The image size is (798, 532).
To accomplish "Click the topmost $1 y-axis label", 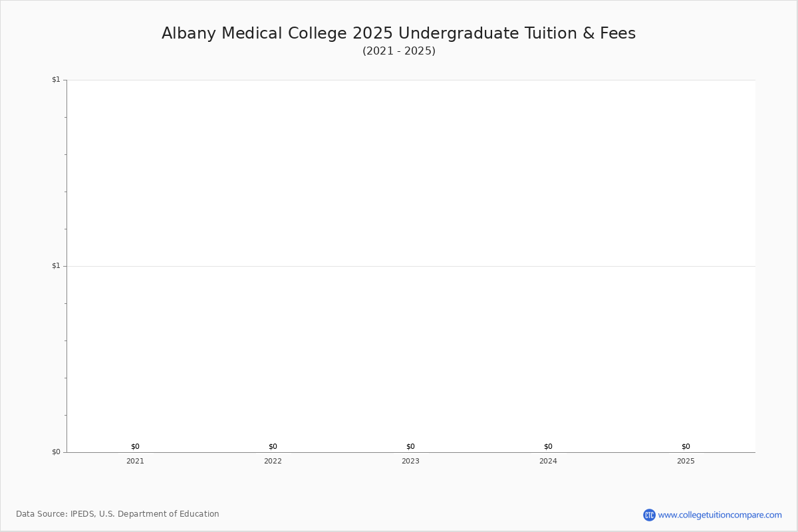I will click(56, 80).
